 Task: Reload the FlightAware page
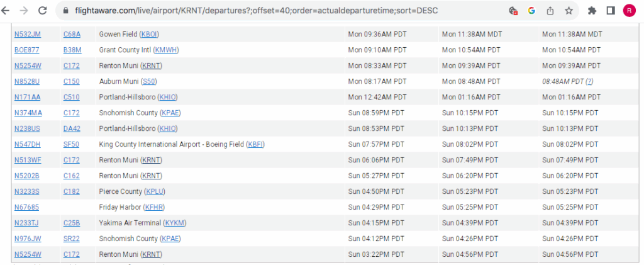click(x=42, y=11)
